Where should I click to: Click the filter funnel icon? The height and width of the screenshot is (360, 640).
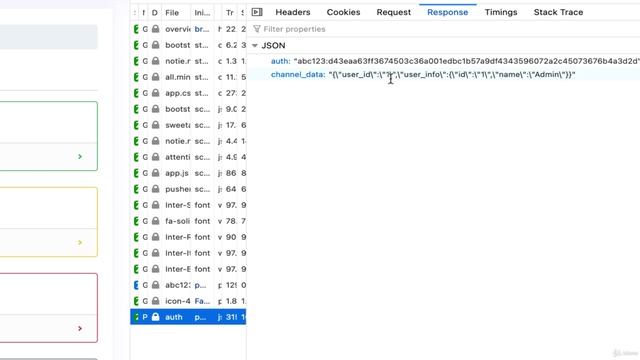pos(256,29)
